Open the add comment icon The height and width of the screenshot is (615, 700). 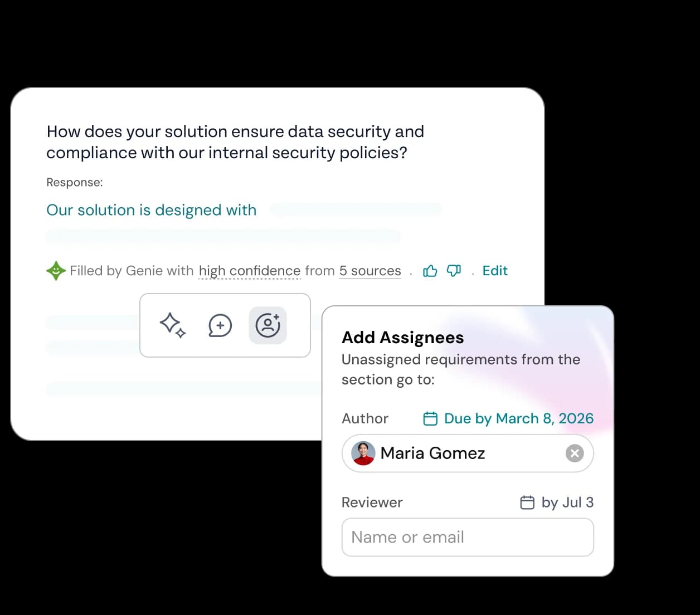coord(220,326)
